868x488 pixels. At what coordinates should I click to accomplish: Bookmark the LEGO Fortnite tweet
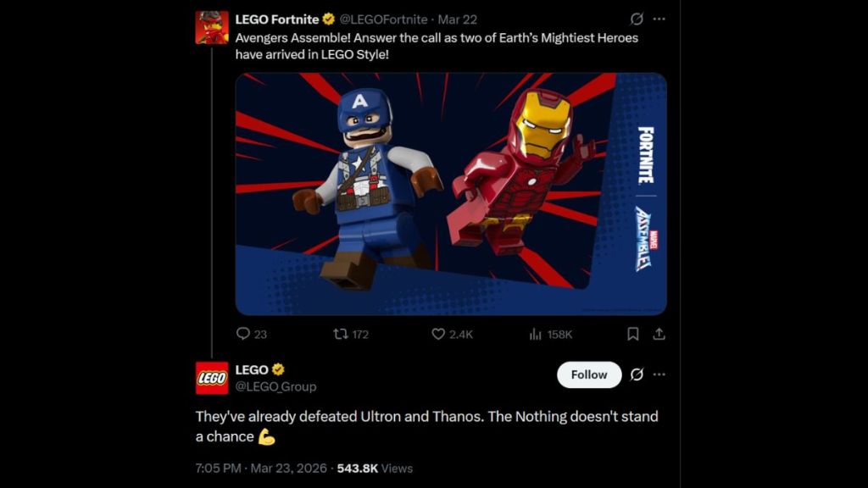click(x=632, y=334)
